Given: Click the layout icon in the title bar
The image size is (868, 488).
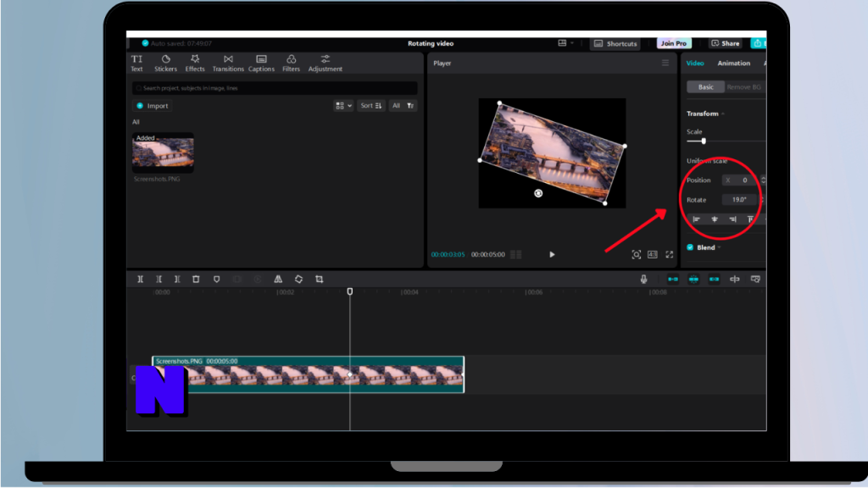Looking at the screenshot, I should [x=563, y=43].
